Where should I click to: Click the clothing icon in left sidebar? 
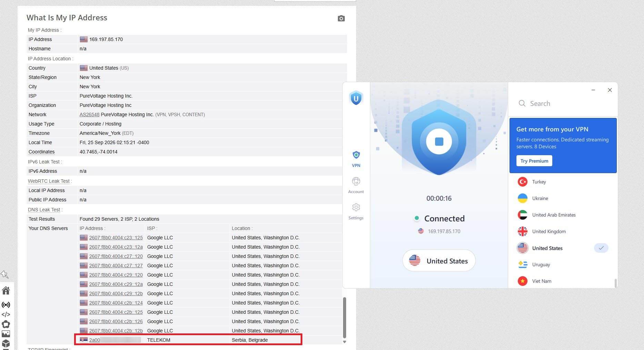pyautogui.click(x=6, y=324)
